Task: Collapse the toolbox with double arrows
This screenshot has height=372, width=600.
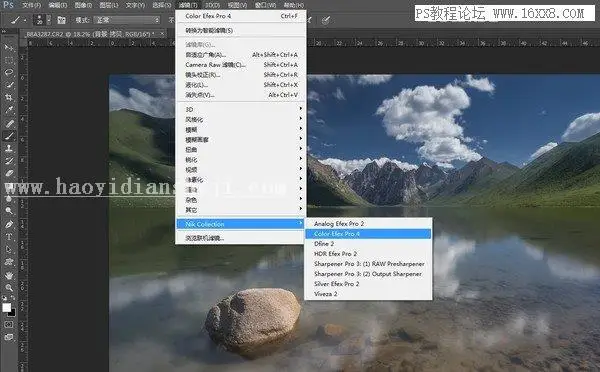Action: click(4, 32)
